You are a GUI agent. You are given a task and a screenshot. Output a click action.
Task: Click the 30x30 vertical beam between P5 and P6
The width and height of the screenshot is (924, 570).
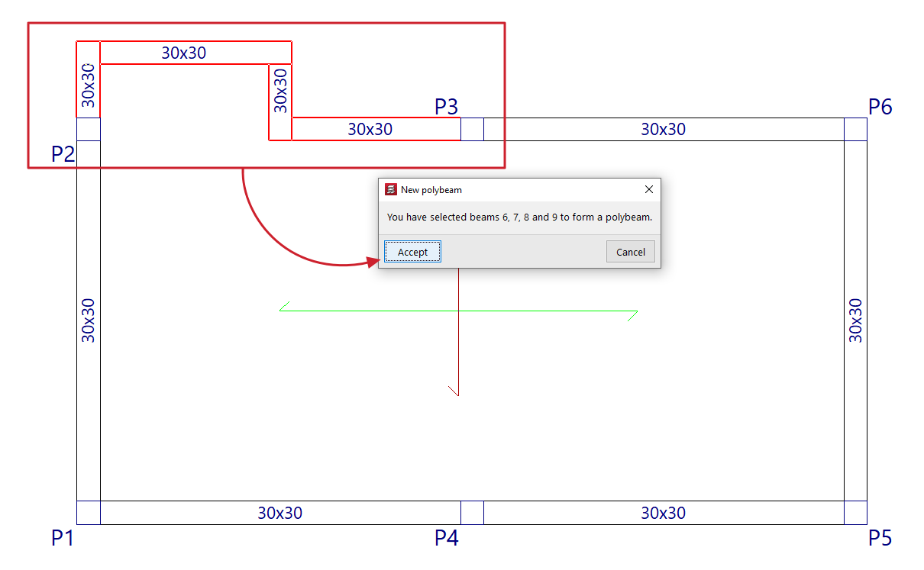(855, 320)
